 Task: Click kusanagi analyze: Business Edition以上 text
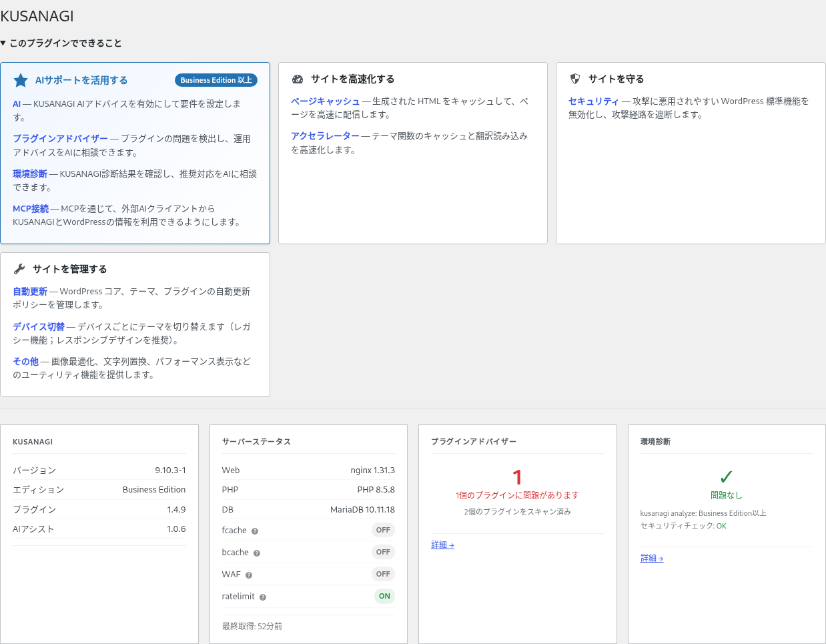[x=703, y=513]
